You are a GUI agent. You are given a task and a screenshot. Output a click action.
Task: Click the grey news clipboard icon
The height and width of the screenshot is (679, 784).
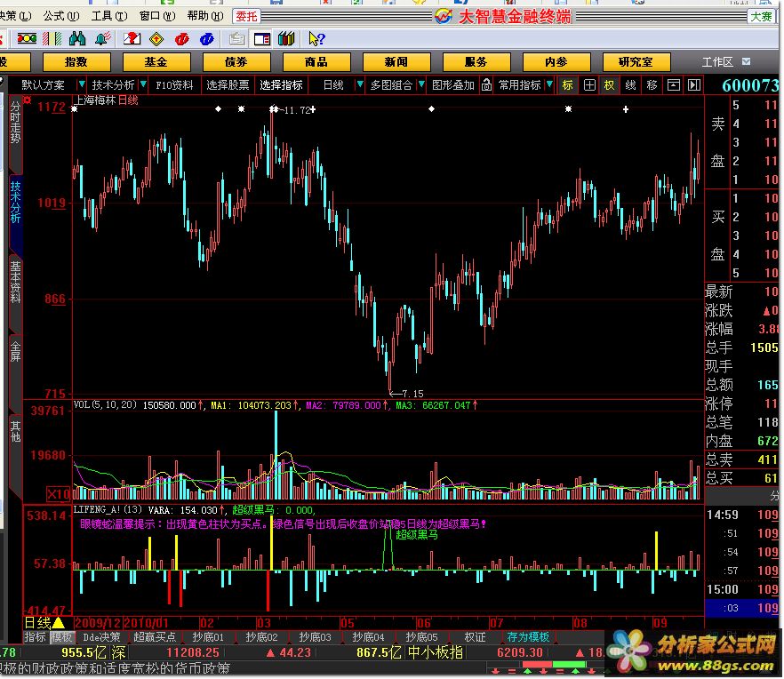236,38
